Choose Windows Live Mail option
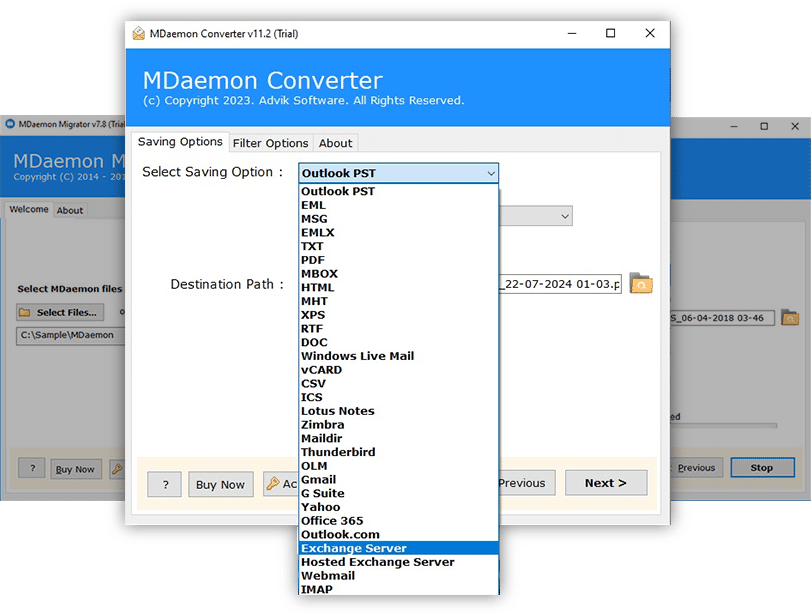This screenshot has height=616, width=811. pyautogui.click(x=398, y=356)
